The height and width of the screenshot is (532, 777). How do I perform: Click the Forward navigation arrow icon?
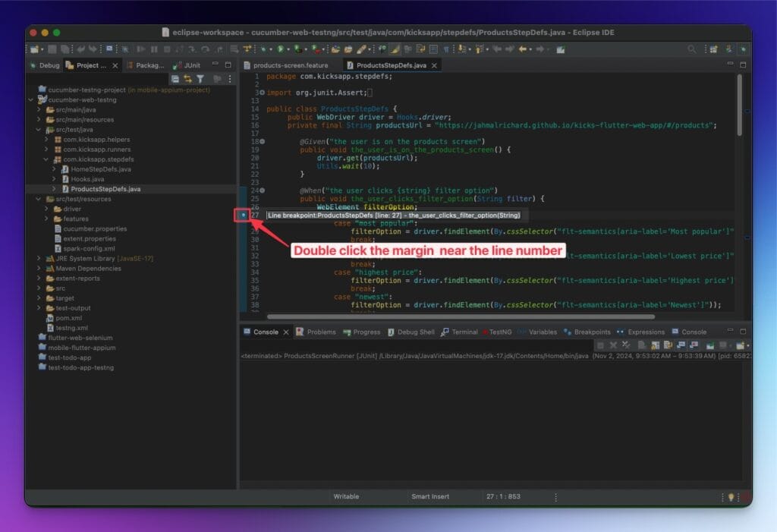(x=540, y=49)
